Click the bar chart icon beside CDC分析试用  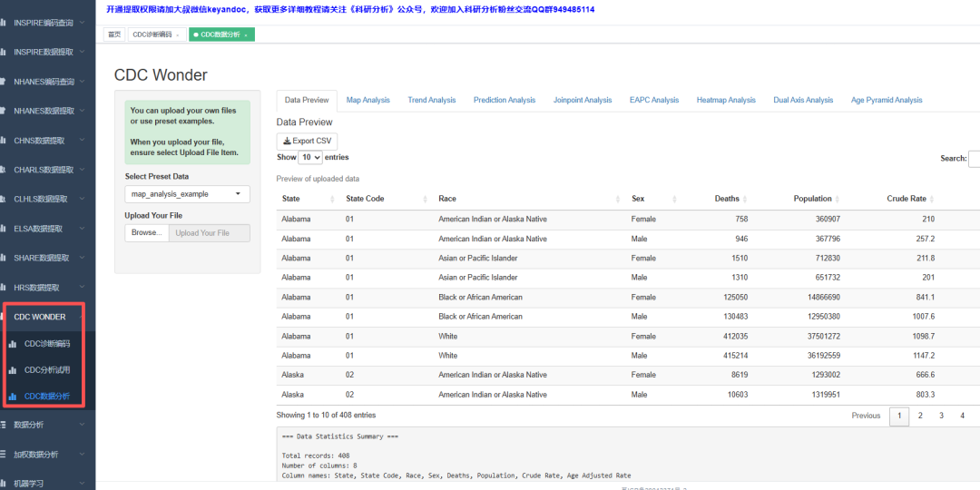tap(12, 370)
